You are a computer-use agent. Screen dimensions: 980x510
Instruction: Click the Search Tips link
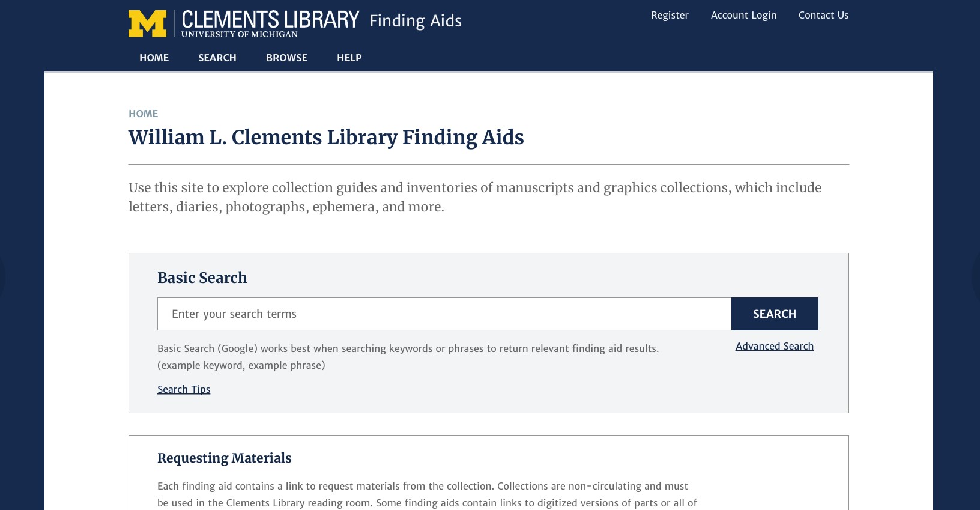click(x=184, y=389)
